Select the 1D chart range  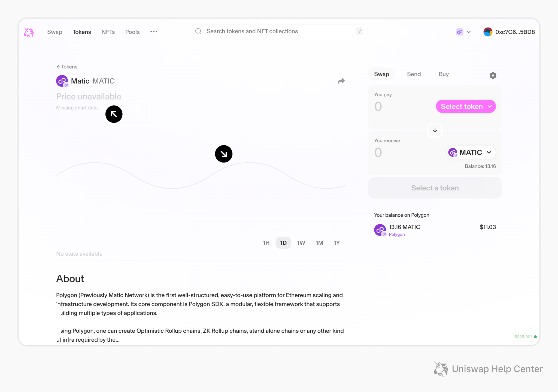pos(283,243)
